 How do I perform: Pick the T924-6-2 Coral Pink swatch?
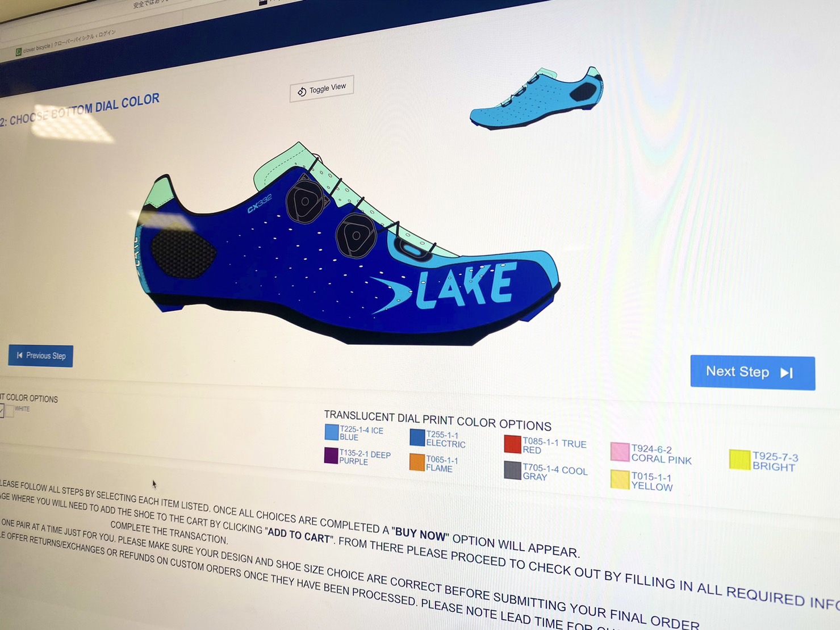coord(620,452)
